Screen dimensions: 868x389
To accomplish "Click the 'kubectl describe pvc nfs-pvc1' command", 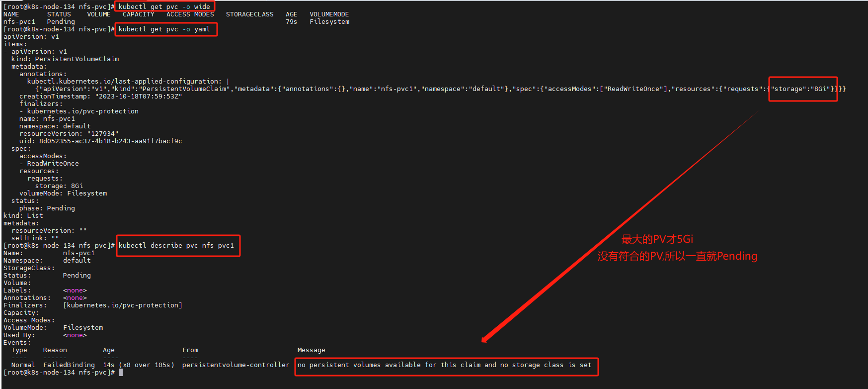I will [176, 245].
